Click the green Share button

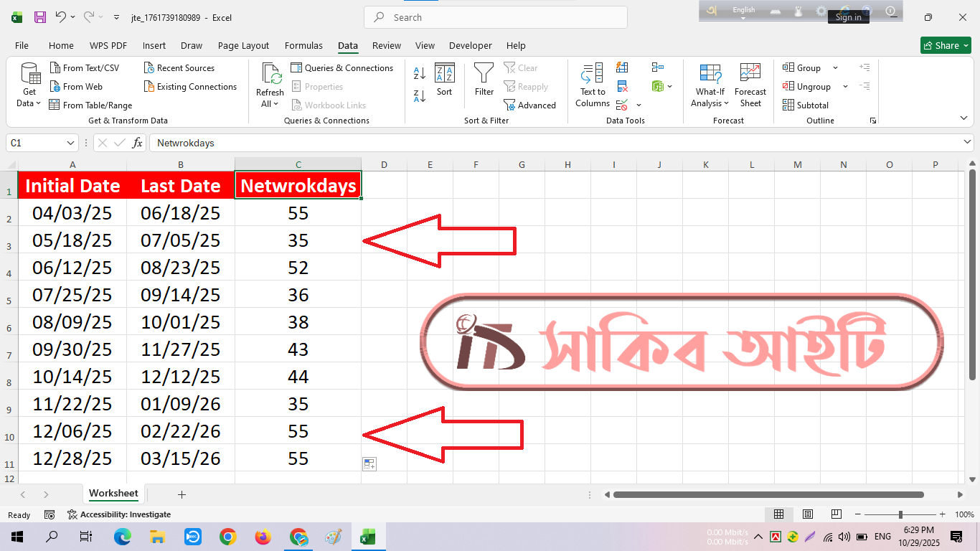(x=945, y=46)
